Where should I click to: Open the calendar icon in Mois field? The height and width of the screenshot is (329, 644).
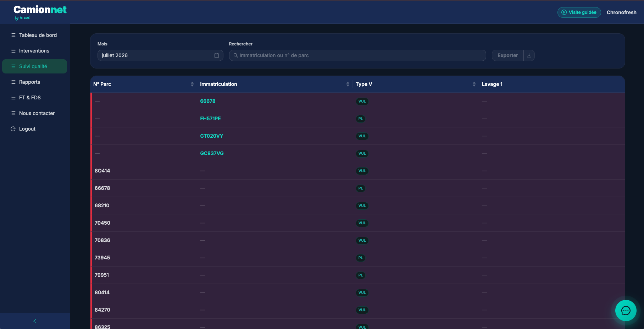coord(217,55)
